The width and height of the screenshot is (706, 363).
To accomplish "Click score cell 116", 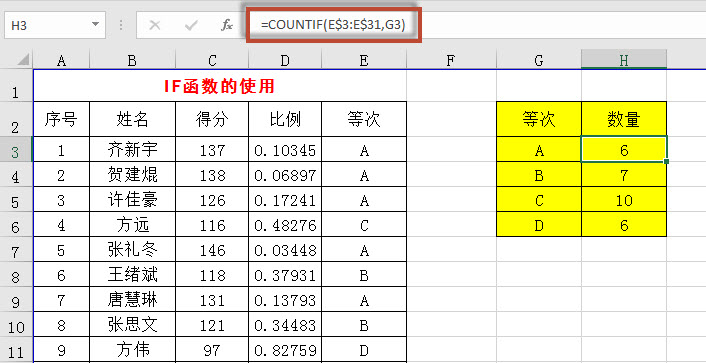I will tap(212, 225).
